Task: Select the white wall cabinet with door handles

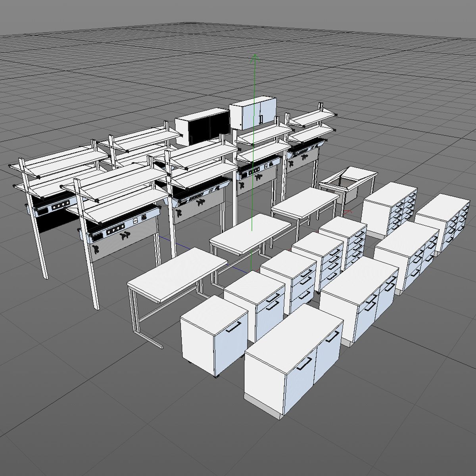Action: pos(253,112)
